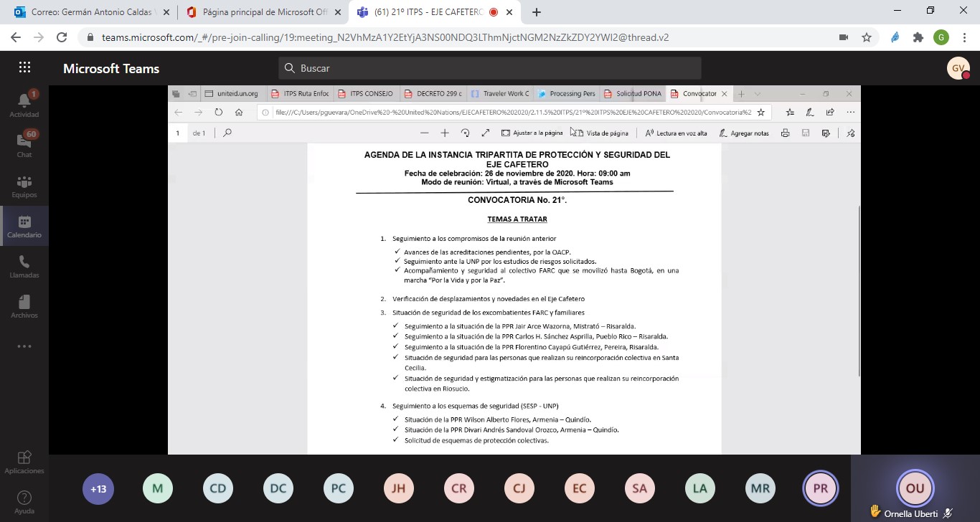Image resolution: width=980 pixels, height=522 pixels.
Task: Click the Chrome extensions puzzle icon
Action: tap(918, 37)
